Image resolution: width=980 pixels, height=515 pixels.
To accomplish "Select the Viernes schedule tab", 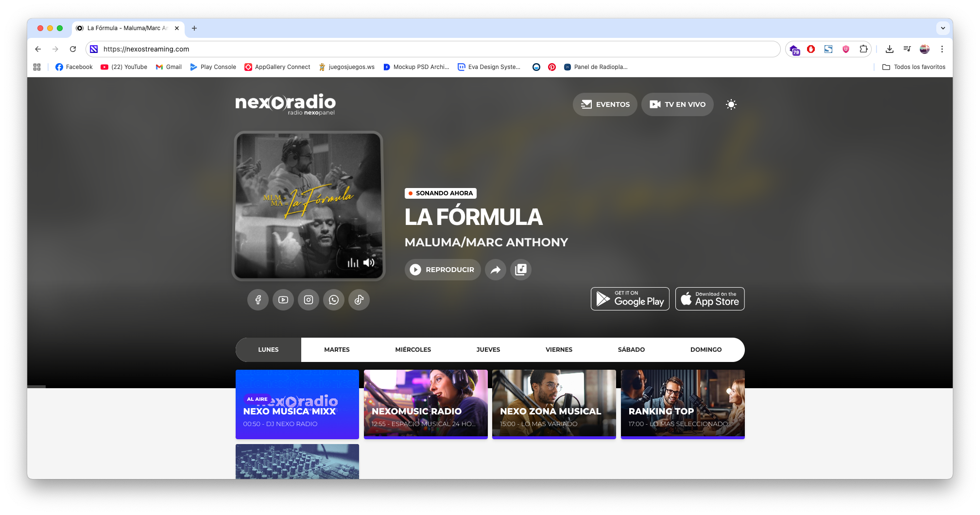I will [x=559, y=350].
